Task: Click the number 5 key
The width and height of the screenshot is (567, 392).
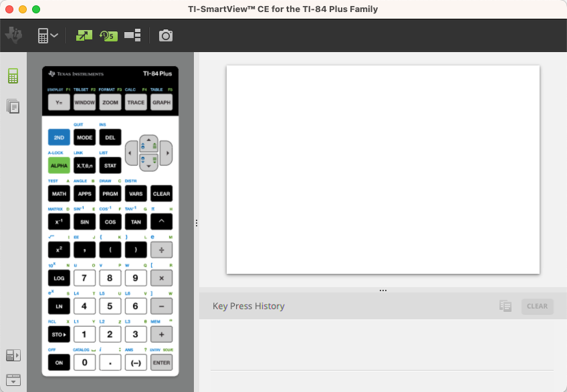Action: tap(110, 306)
